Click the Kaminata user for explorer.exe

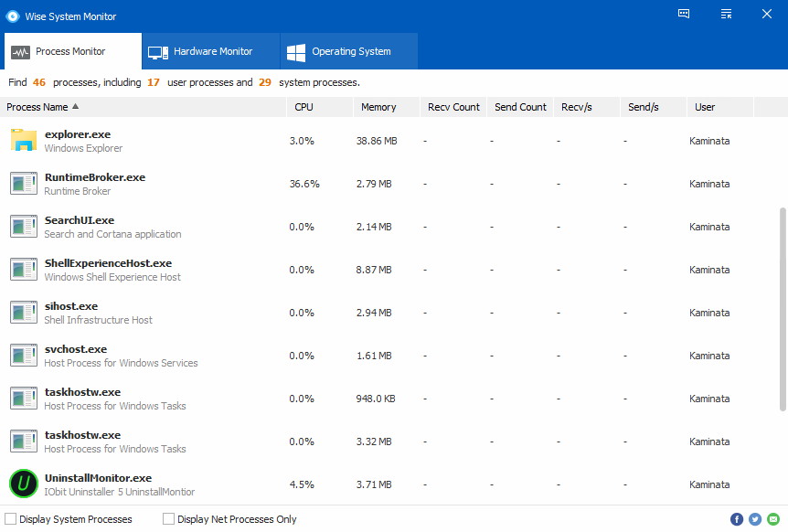[x=709, y=141]
